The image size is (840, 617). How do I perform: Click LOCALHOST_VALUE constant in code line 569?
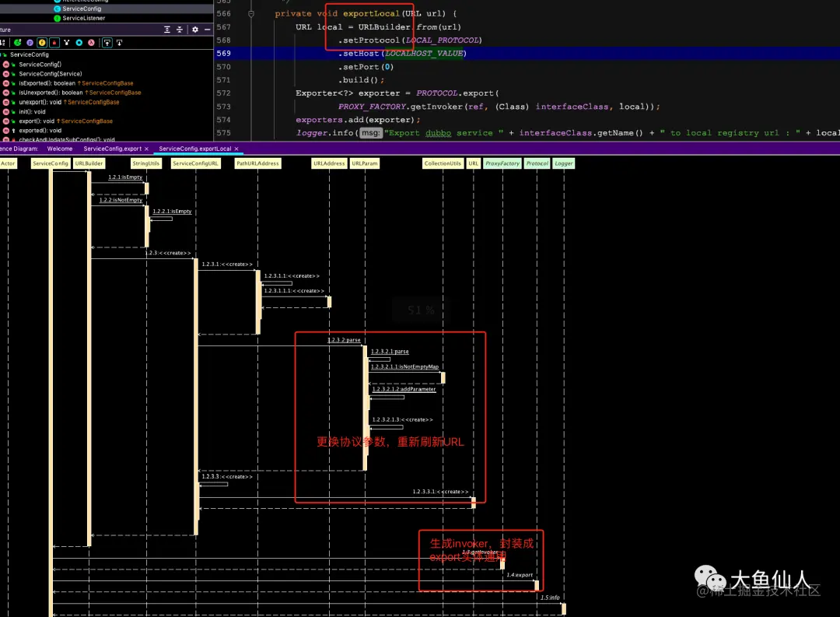(x=425, y=53)
